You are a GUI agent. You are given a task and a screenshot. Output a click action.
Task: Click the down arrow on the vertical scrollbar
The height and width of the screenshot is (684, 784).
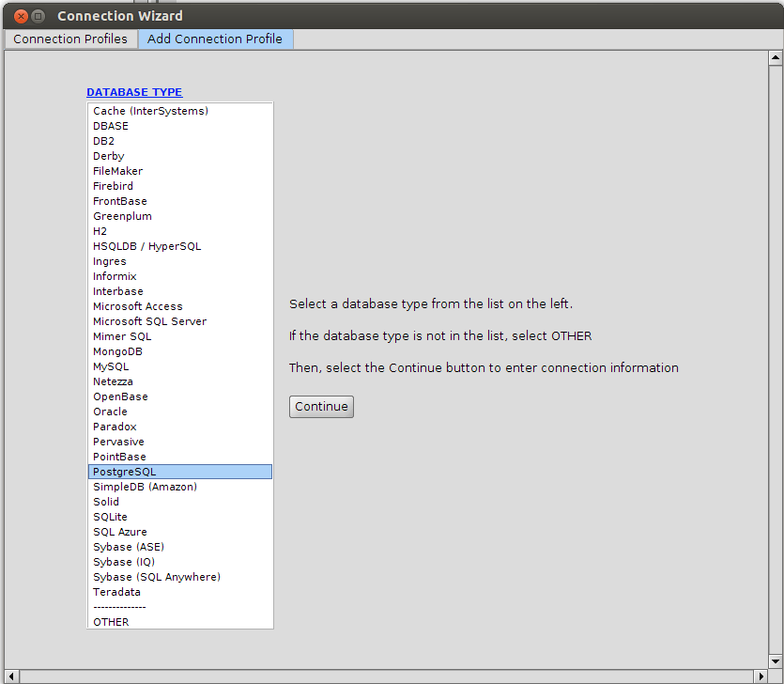[776, 661]
